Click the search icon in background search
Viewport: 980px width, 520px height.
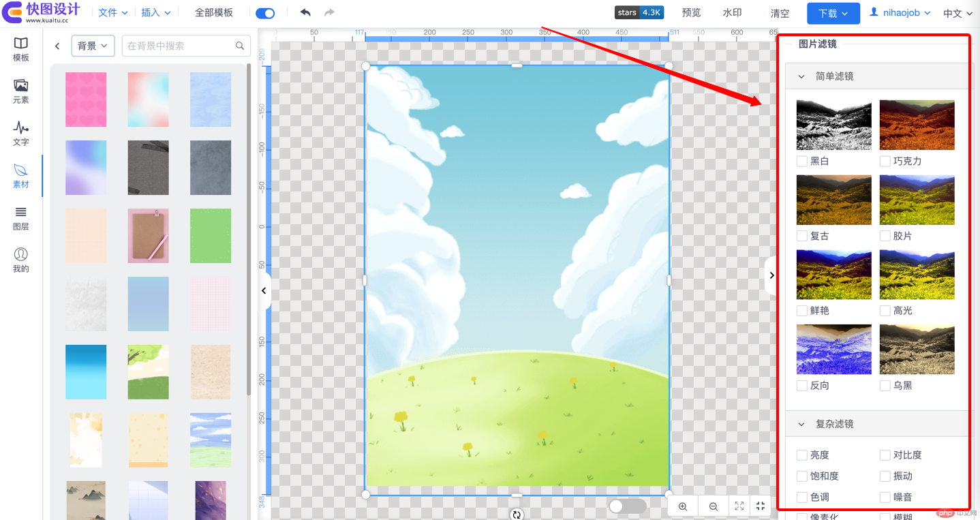coord(240,46)
